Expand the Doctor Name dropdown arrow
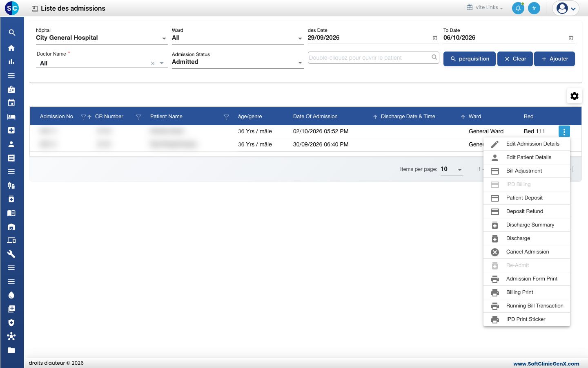The image size is (588, 368). [162, 63]
